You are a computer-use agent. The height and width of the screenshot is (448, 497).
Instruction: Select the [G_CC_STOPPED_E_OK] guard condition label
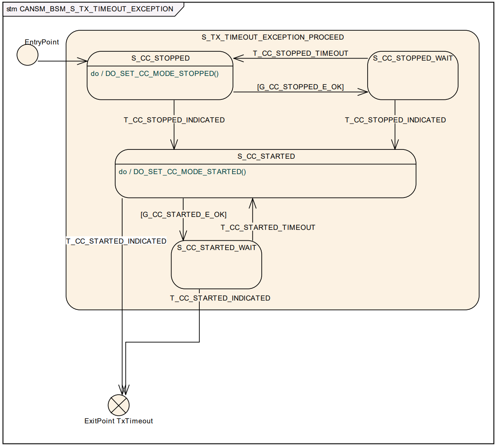pyautogui.click(x=300, y=87)
